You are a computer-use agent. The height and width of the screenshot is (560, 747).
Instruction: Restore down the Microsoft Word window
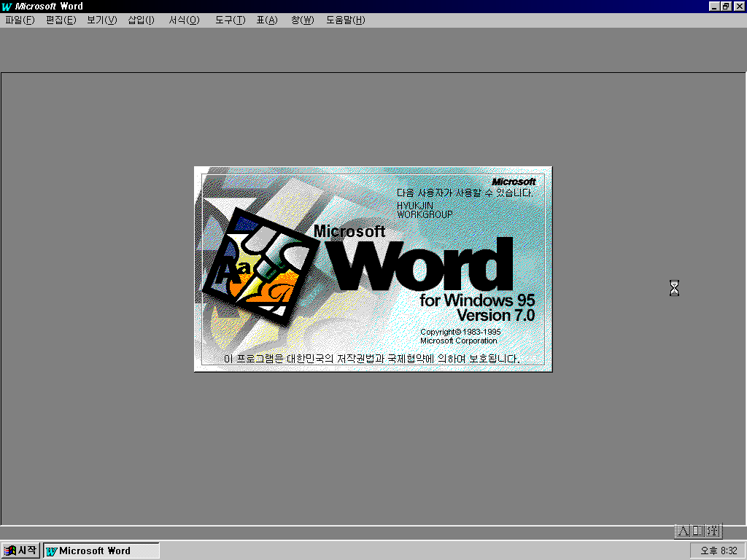[726, 6]
